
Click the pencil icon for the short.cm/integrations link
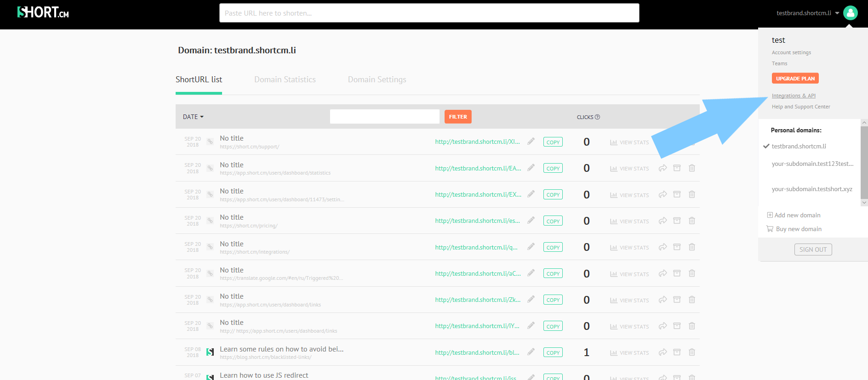pos(531,247)
